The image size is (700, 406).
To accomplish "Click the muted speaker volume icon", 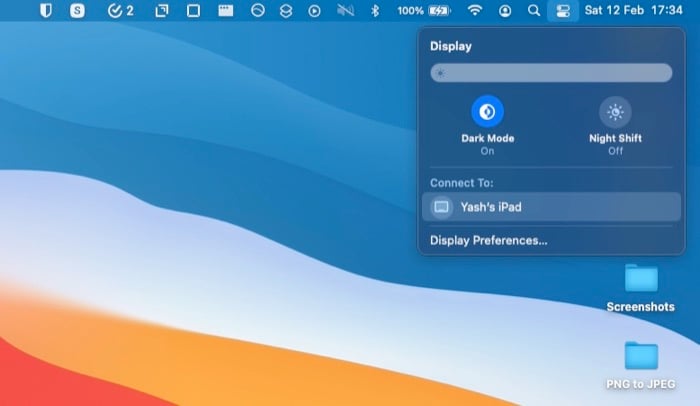I will 345,10.
